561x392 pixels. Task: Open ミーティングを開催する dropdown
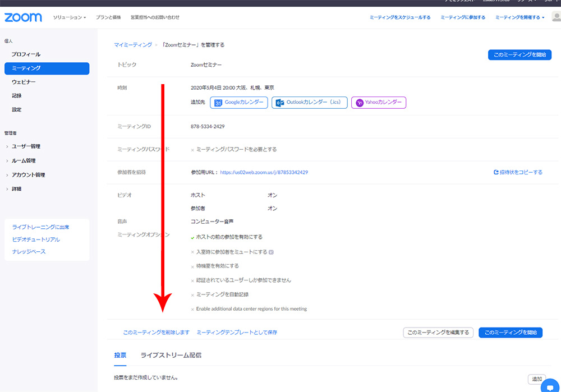click(x=519, y=17)
